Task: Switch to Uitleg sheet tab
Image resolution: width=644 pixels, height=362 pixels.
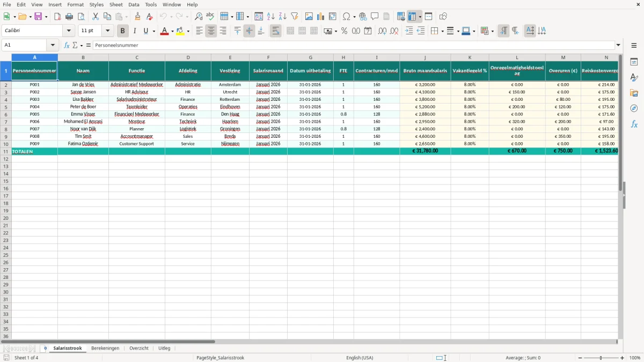Action: tap(164, 348)
